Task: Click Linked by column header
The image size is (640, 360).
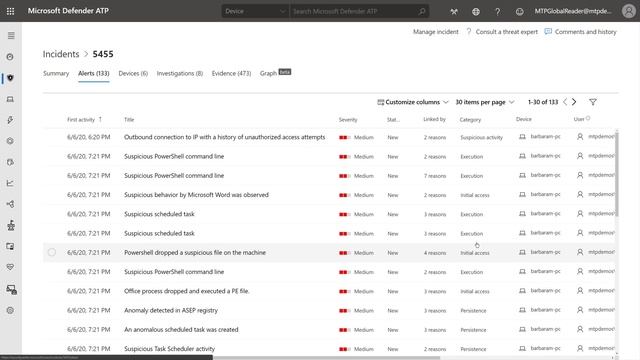Action: (434, 119)
